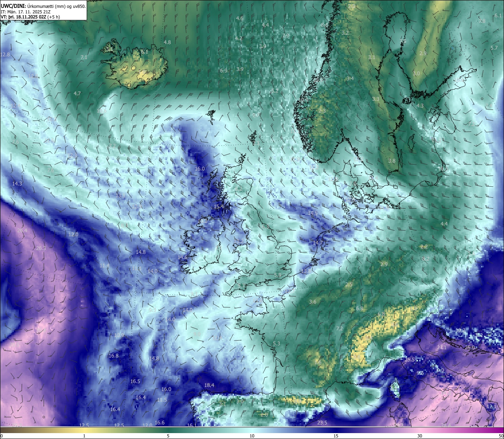Click the 10.9 value on the map

119,335
